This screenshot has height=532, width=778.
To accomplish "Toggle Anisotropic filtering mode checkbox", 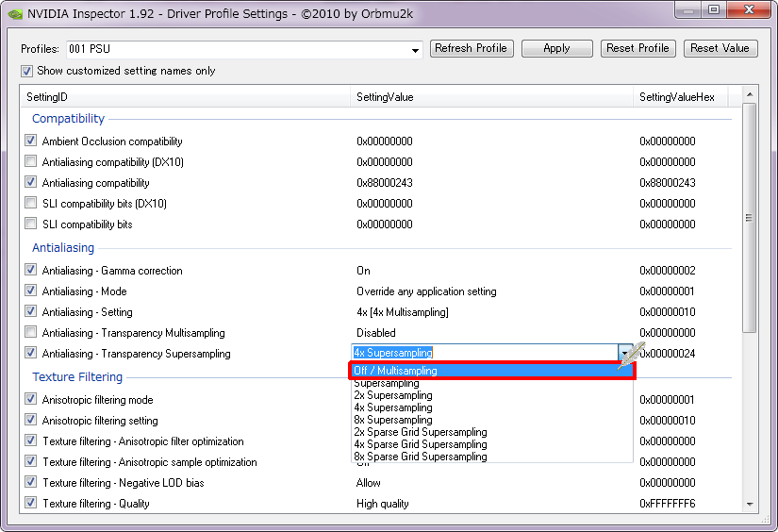I will (31, 399).
